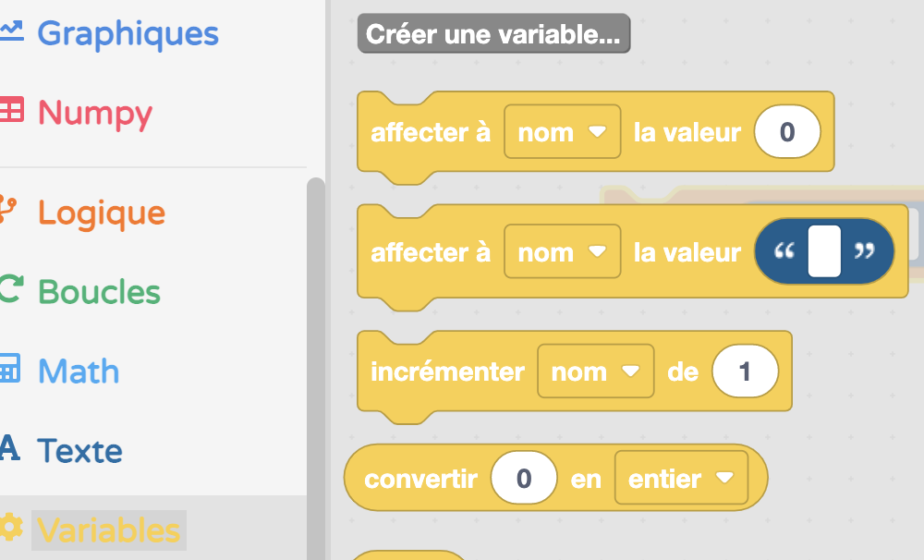
Task: Click the Numpy table icon
Action: point(10,110)
